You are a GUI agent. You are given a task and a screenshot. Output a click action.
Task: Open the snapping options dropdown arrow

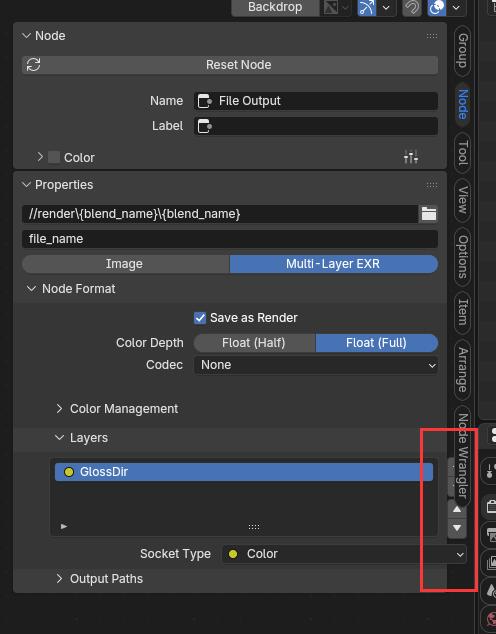(x=386, y=7)
